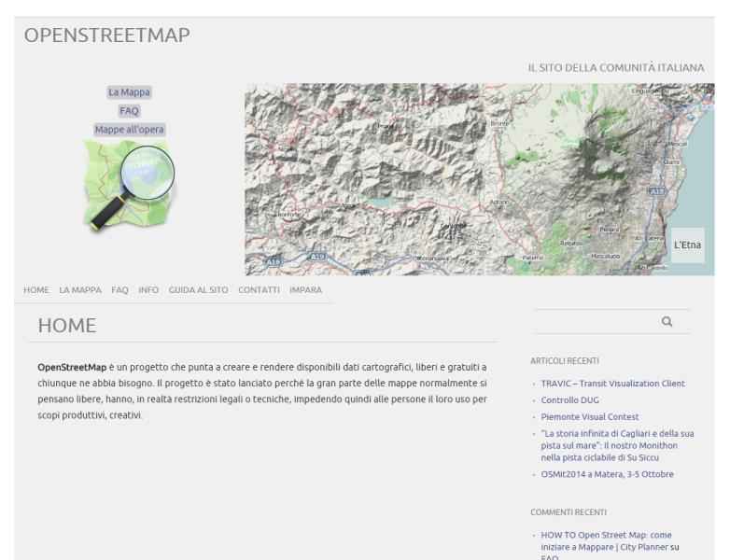Viewport: 730px width, 560px height.
Task: Open GUIDA AL SITO menu item
Action: pyautogui.click(x=198, y=289)
